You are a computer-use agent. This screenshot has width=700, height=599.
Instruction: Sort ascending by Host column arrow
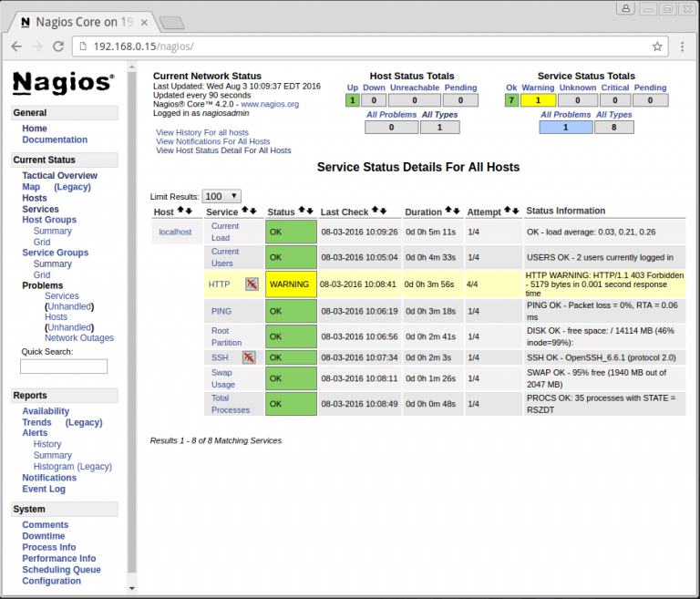click(x=180, y=212)
